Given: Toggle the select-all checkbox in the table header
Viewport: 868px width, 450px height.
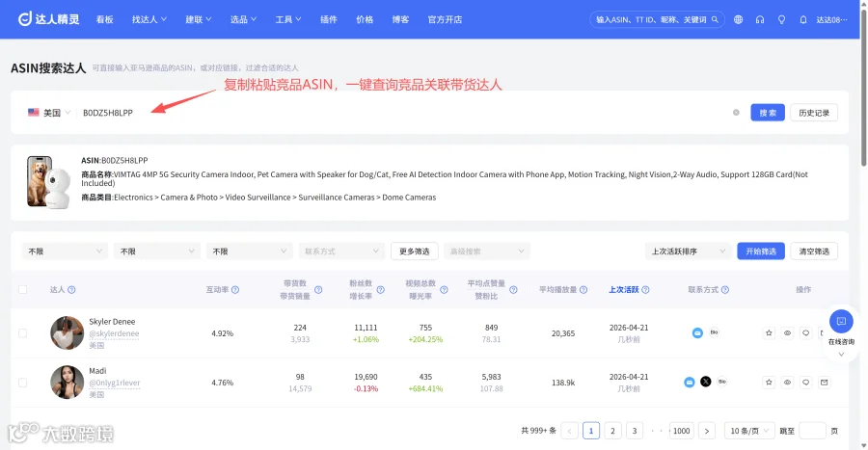Looking at the screenshot, I should point(23,290).
